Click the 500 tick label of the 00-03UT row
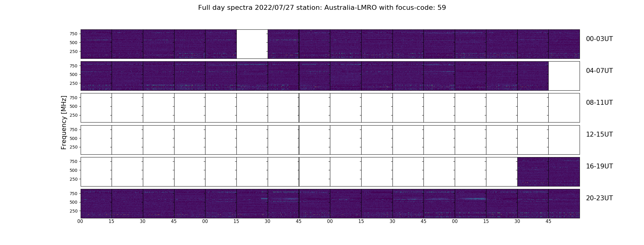 click(73, 43)
